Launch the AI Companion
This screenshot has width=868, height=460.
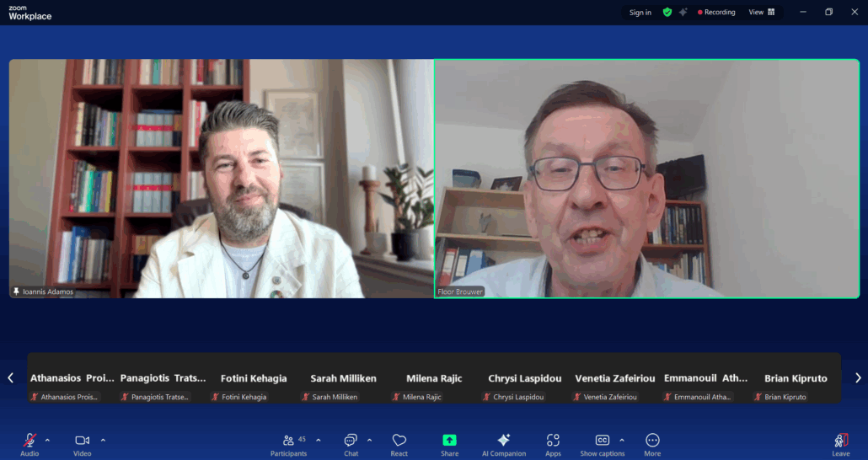504,443
